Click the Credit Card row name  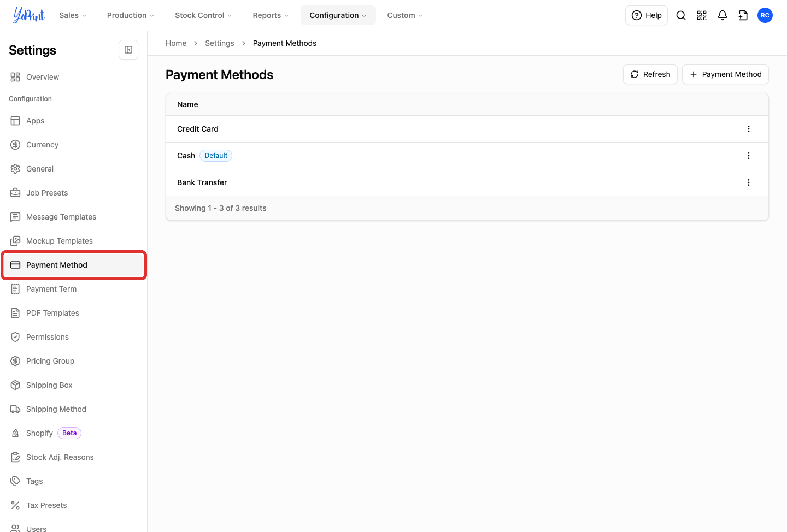pyautogui.click(x=198, y=129)
